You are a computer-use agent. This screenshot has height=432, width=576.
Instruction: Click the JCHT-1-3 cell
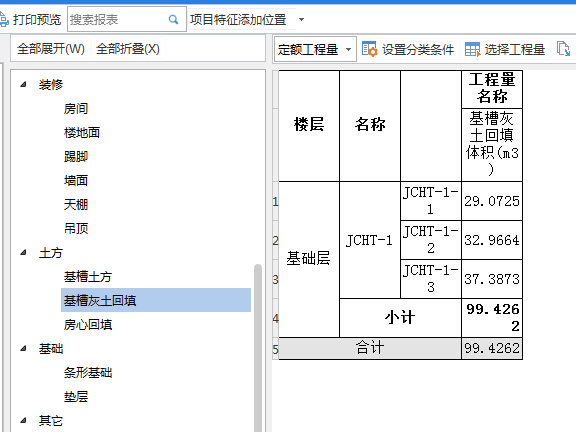coord(431,279)
